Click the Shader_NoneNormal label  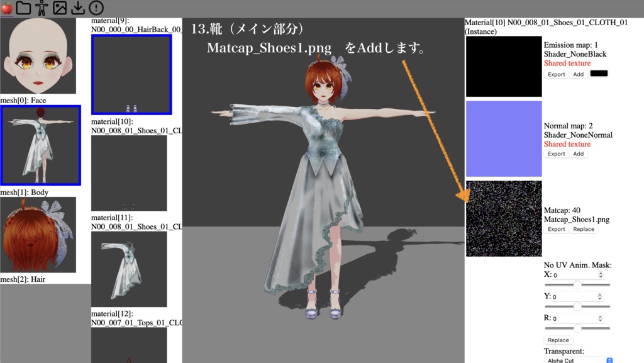click(578, 135)
